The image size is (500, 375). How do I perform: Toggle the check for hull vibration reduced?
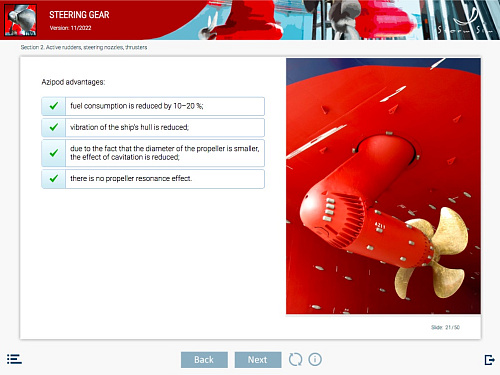coord(54,127)
